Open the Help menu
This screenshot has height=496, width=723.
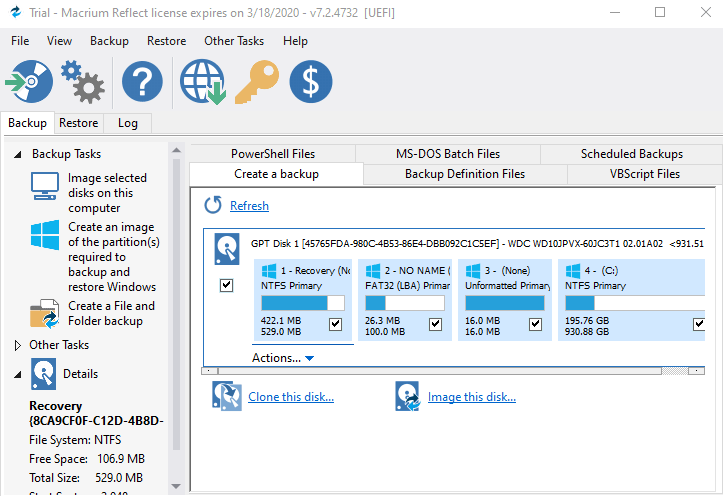[x=295, y=41]
